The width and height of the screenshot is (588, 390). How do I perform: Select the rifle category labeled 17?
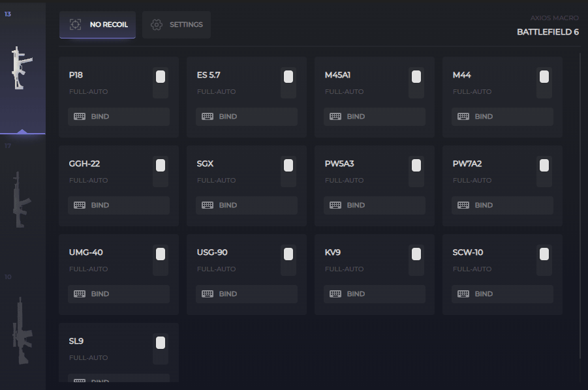(22, 200)
